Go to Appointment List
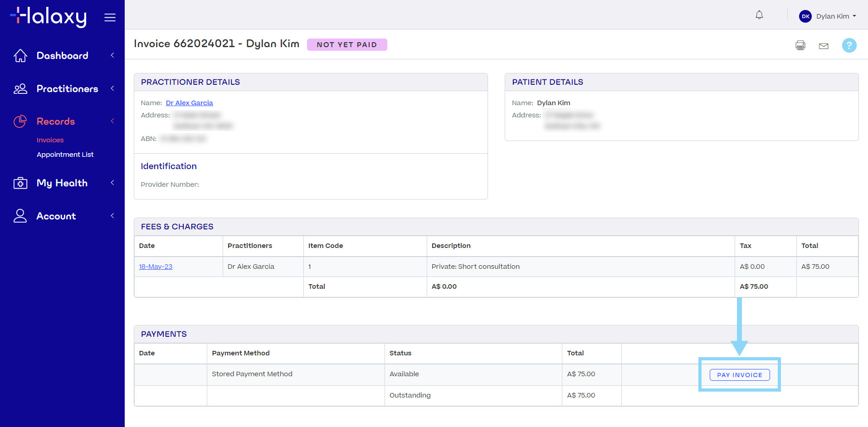This screenshot has width=868, height=427. (x=65, y=155)
